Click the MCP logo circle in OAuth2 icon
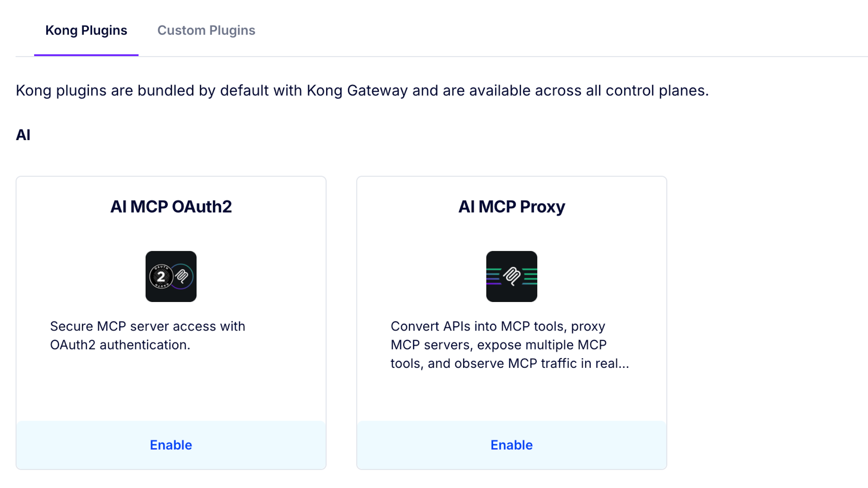This screenshot has height=488, width=868. tap(182, 276)
